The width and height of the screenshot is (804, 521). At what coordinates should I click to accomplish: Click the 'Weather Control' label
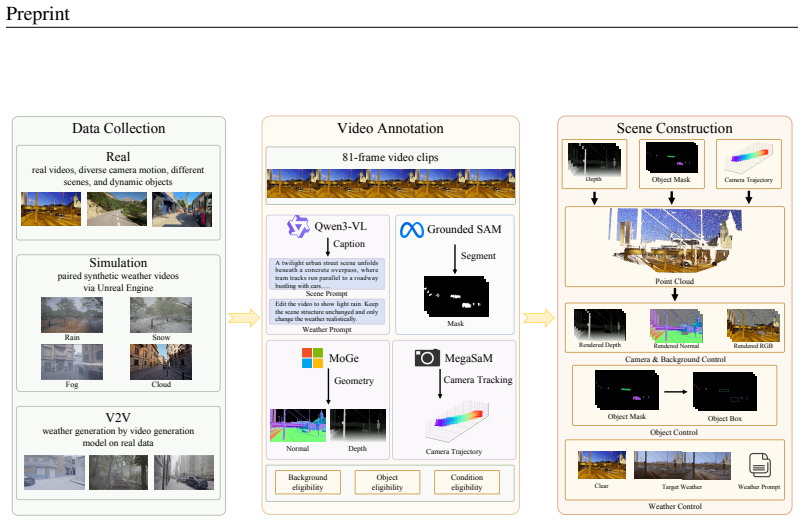click(675, 506)
